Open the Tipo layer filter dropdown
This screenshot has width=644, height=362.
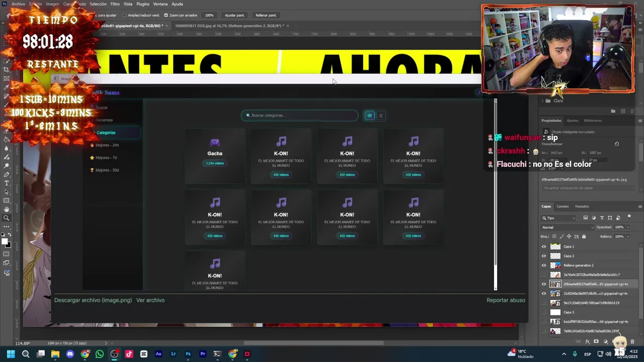coord(558,218)
